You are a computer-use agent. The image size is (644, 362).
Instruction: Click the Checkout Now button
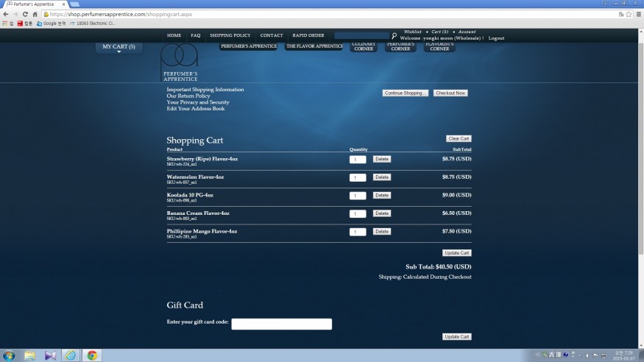[x=450, y=93]
